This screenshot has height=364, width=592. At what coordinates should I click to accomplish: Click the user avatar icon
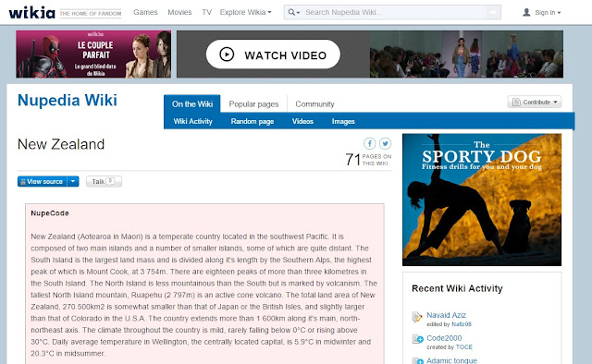click(x=526, y=12)
